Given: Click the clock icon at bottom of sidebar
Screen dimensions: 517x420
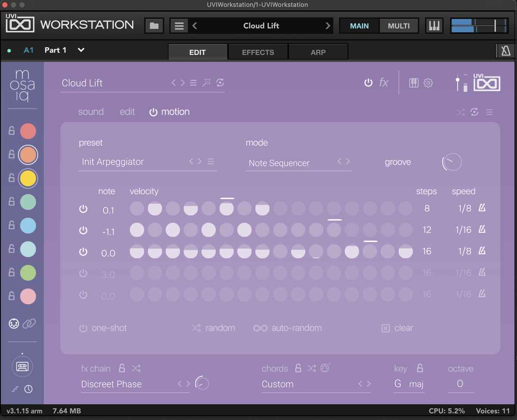Looking at the screenshot, I should pyautogui.click(x=28, y=389).
